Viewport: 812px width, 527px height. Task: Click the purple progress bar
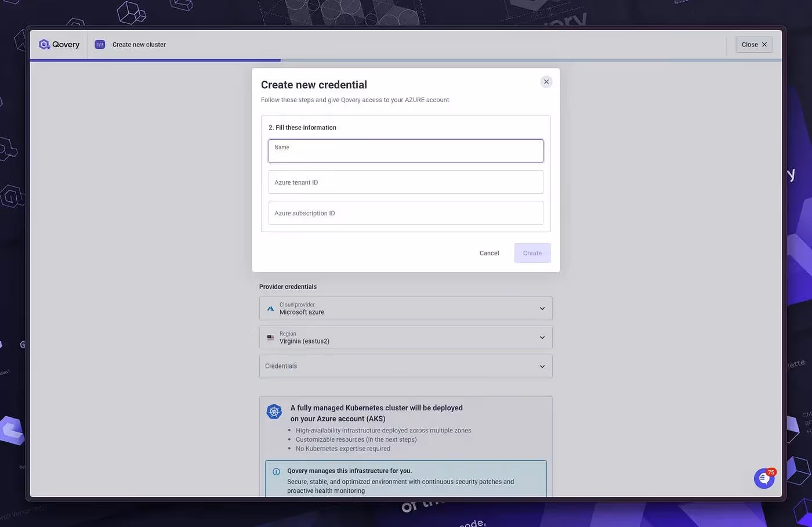coord(154,59)
